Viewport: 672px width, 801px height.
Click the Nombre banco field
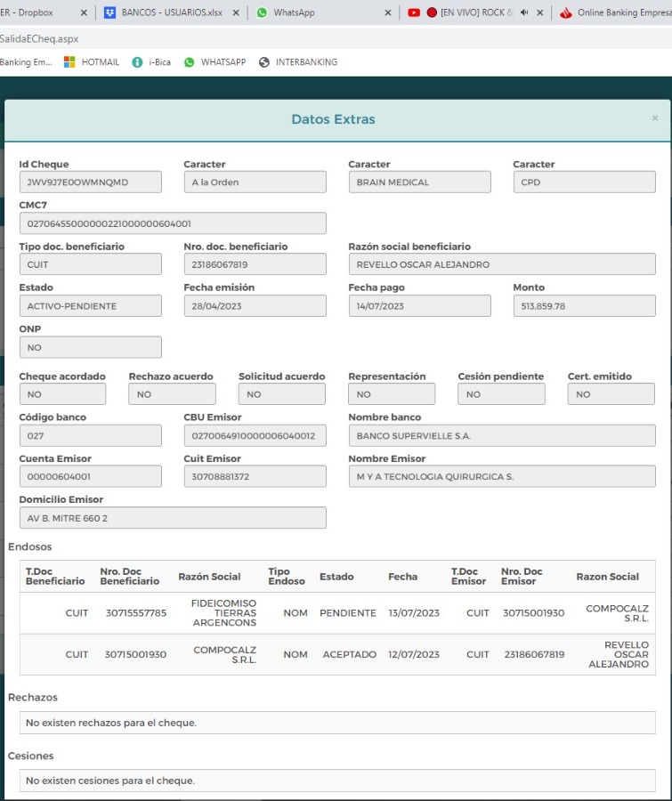tap(502, 436)
